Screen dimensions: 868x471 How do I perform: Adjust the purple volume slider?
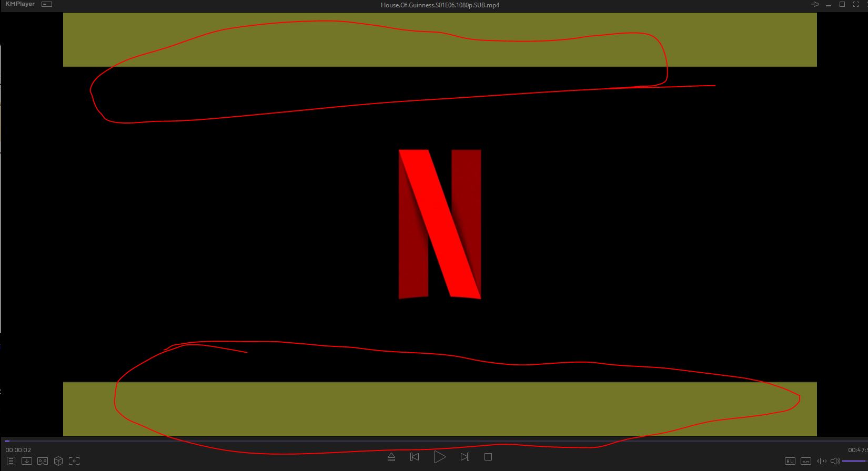tap(854, 461)
